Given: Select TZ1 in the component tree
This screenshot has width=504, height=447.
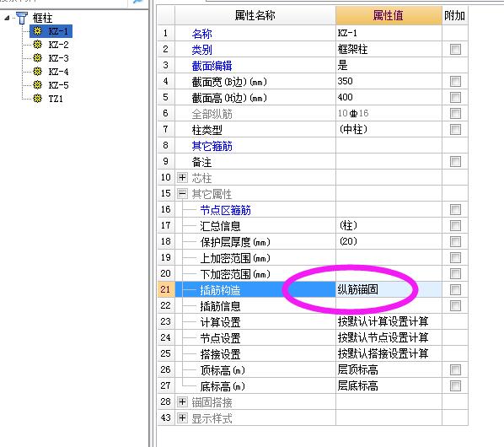Looking at the screenshot, I should point(56,99).
